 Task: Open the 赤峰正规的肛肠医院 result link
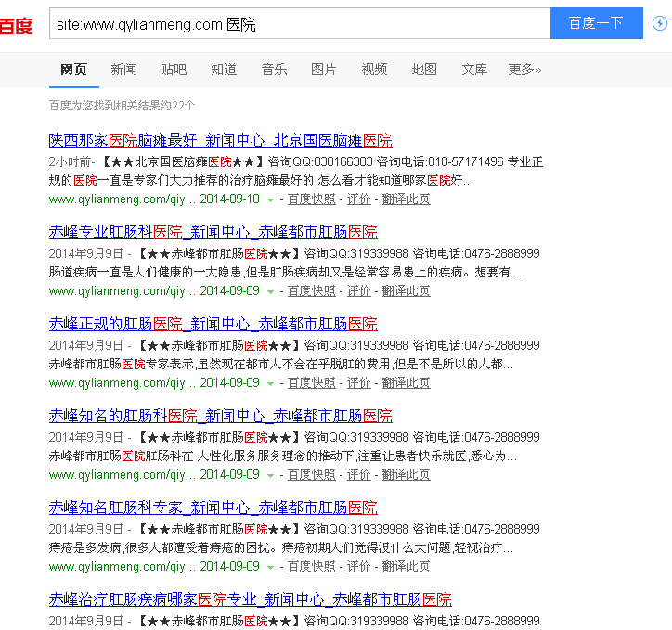click(x=213, y=324)
